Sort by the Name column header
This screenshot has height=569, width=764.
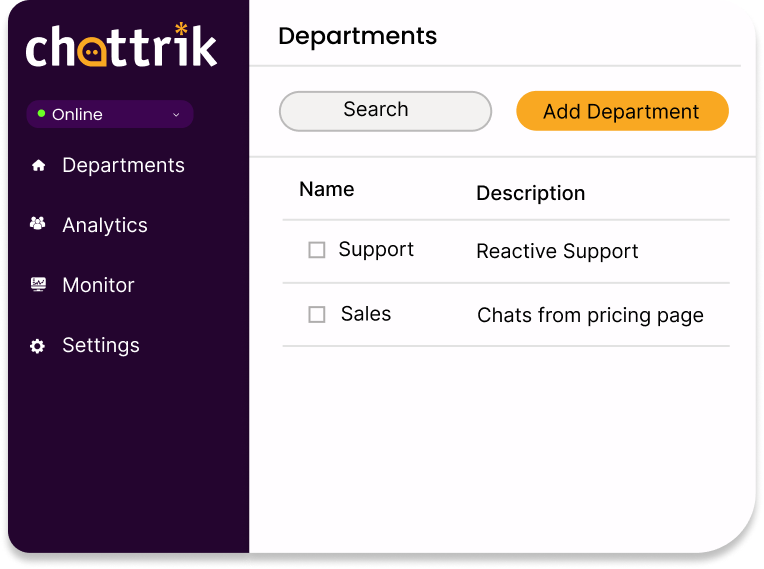pos(327,189)
